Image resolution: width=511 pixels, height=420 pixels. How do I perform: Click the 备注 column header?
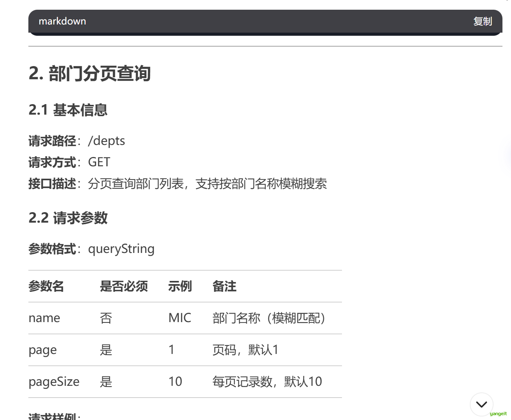point(224,286)
